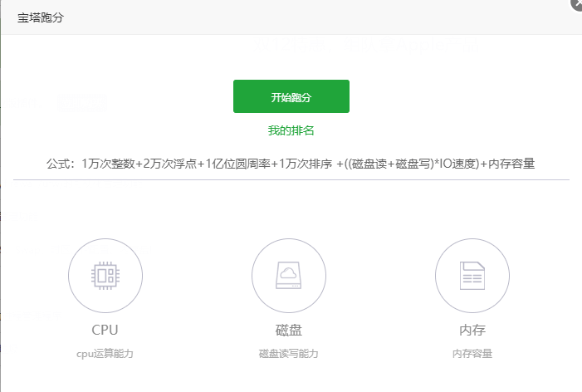Screen dimensions: 582x392
Task: Click the 磁盘读写能力 description
Action: pyautogui.click(x=288, y=354)
